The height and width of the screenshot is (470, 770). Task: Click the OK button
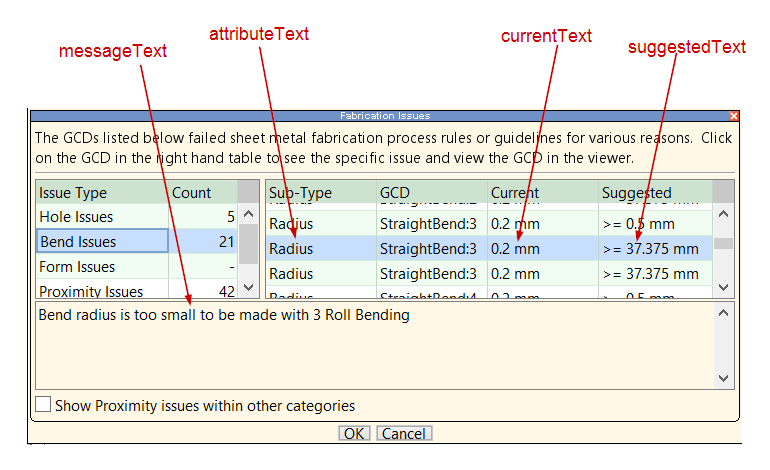[354, 433]
